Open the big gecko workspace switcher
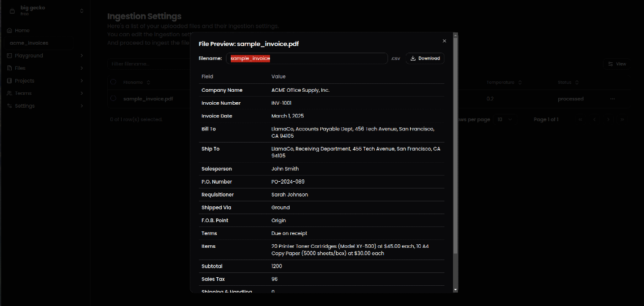 coord(45,10)
